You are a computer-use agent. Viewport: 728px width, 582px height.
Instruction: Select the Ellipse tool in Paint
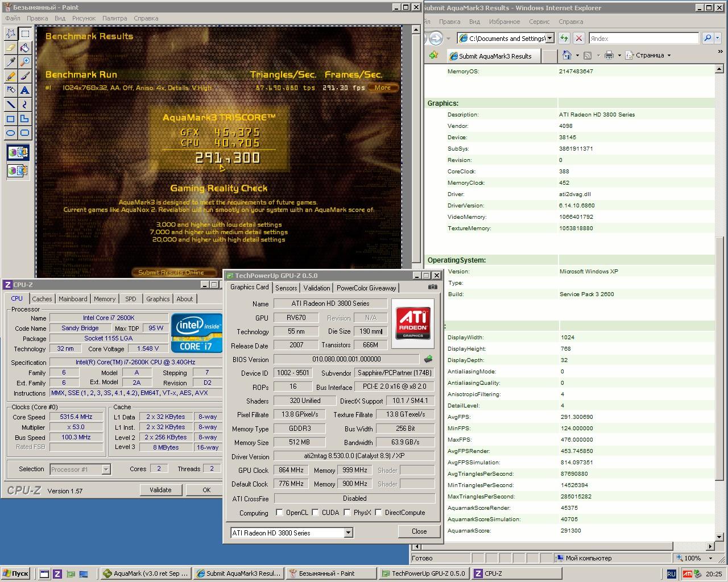coord(11,133)
